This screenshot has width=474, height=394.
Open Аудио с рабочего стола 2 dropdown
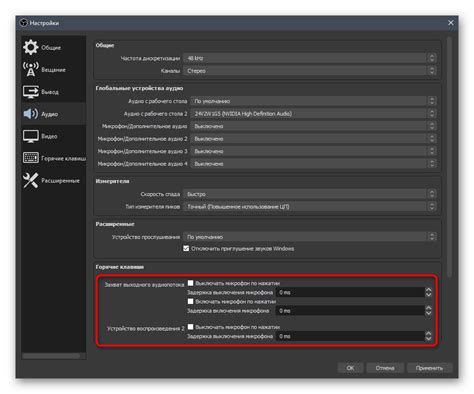313,113
